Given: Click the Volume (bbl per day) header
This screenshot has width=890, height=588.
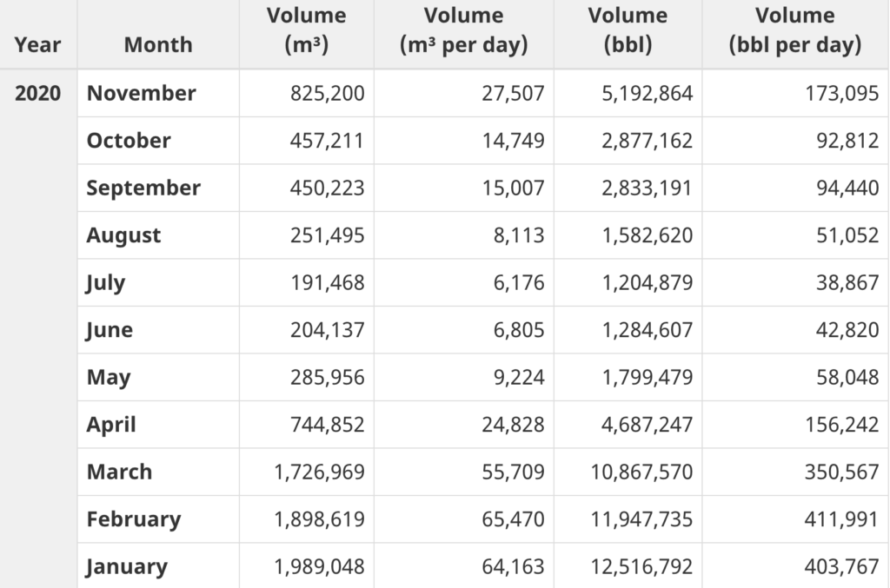Looking at the screenshot, I should (794, 31).
